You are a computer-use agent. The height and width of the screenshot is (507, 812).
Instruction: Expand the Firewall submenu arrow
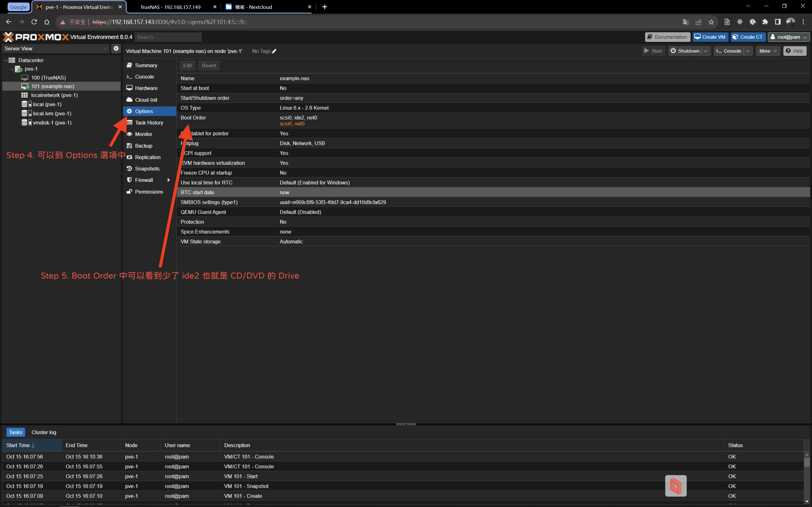tap(168, 180)
